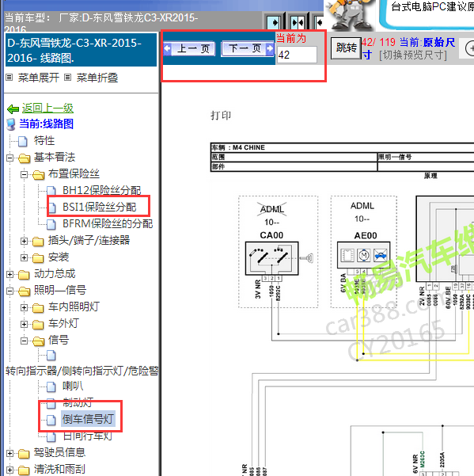Open BFRM保险丝的分配 page
474x476 pixels.
click(x=108, y=223)
